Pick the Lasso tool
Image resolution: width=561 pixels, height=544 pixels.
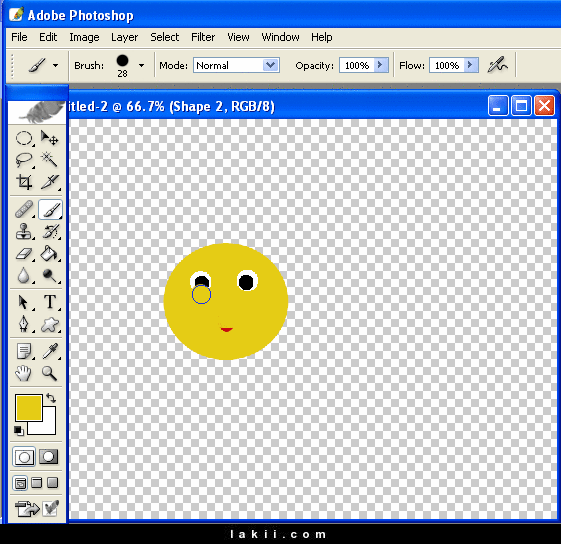[24, 160]
